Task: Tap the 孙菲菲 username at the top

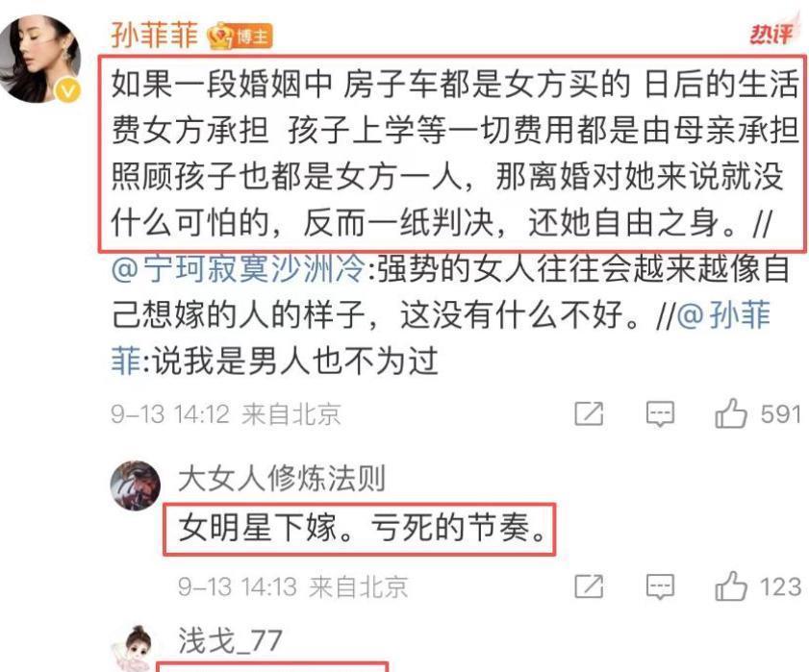Action: click(x=155, y=36)
